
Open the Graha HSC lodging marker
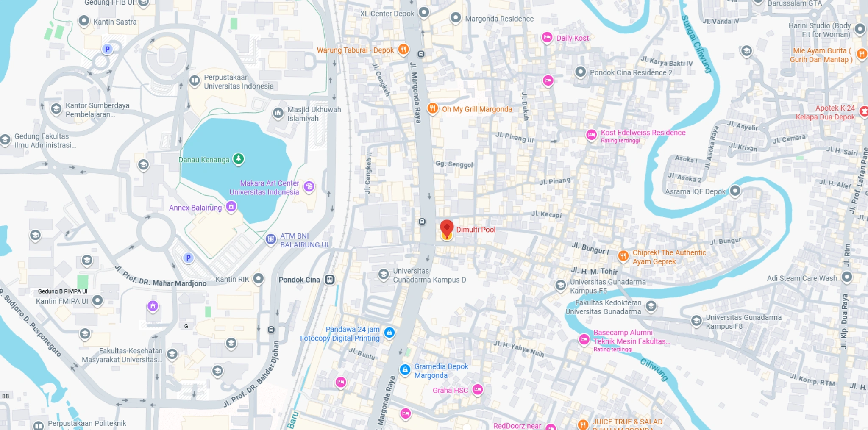478,390
